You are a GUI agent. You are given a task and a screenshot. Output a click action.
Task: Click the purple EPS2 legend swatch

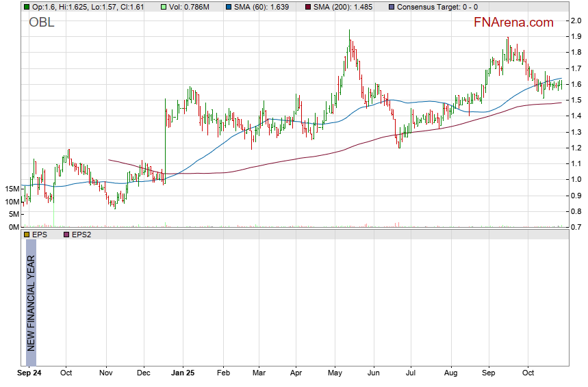66,235
